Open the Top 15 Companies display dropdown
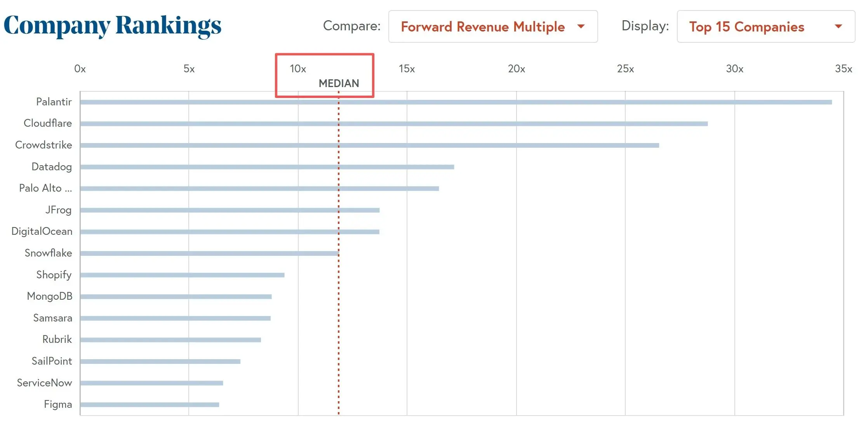This screenshot has width=868, height=435. 766,26
